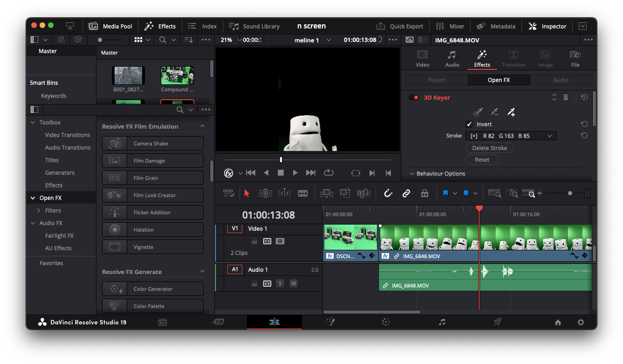Select the 3D Keyer add-stroke eyedropper
The width and height of the screenshot is (623, 364).
click(x=511, y=112)
